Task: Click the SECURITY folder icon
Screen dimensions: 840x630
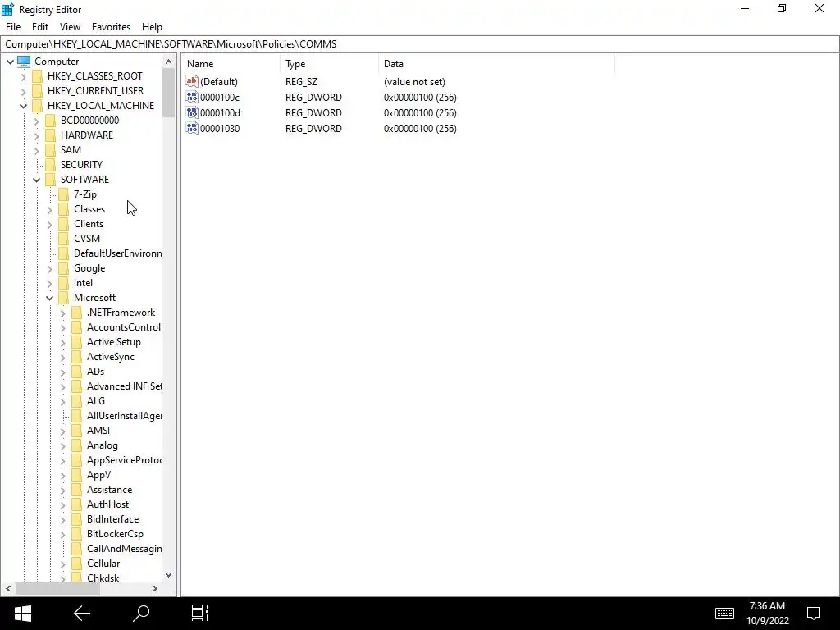Action: coord(50,164)
